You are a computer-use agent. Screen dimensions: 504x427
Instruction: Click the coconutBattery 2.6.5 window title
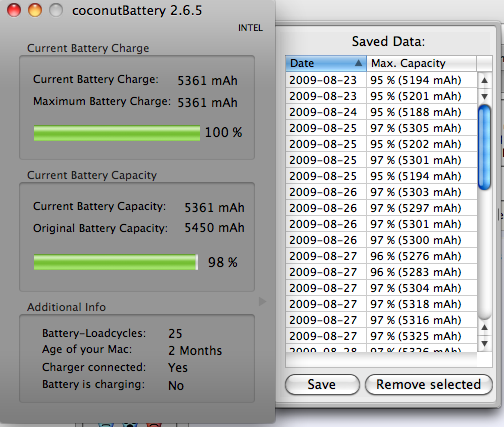click(x=137, y=11)
